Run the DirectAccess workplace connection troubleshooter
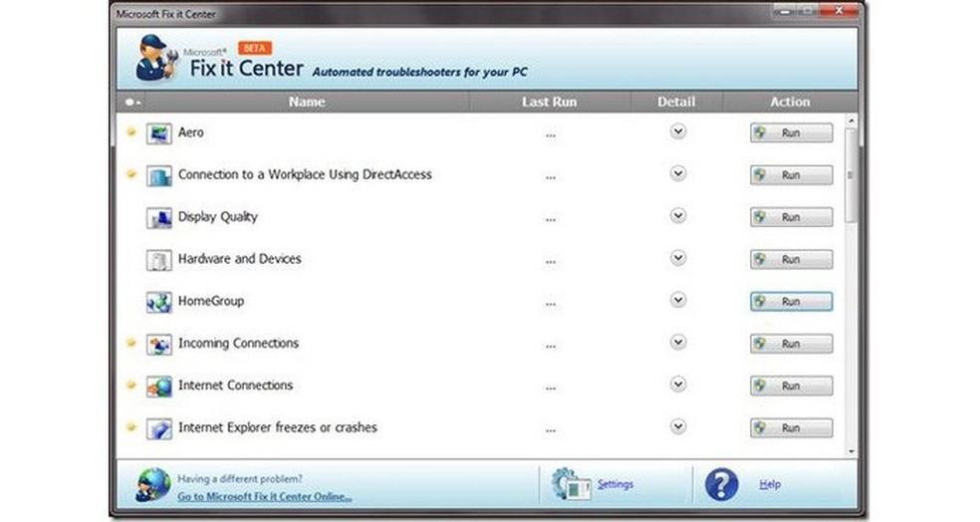The image size is (980, 522). 791,175
